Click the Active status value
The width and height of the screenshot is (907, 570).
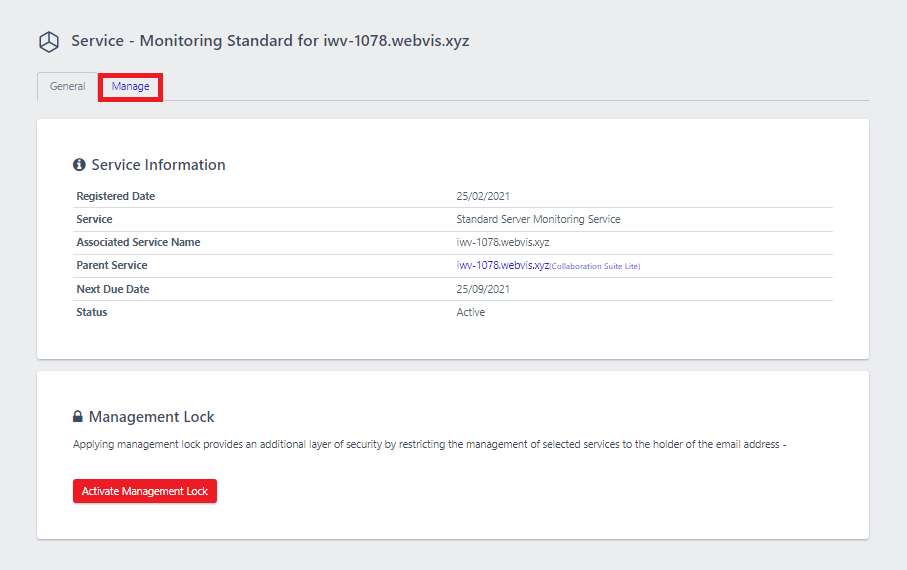tap(470, 312)
